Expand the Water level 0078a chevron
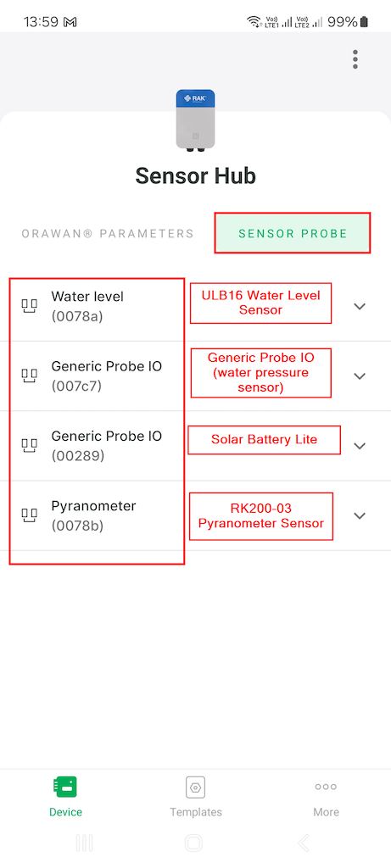 (360, 306)
